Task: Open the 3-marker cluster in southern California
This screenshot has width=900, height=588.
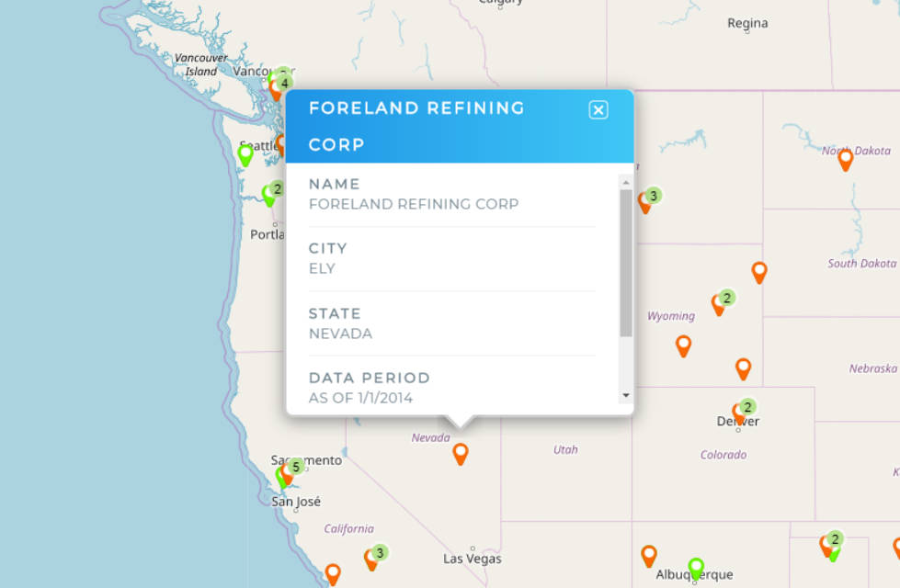Action: click(380, 552)
